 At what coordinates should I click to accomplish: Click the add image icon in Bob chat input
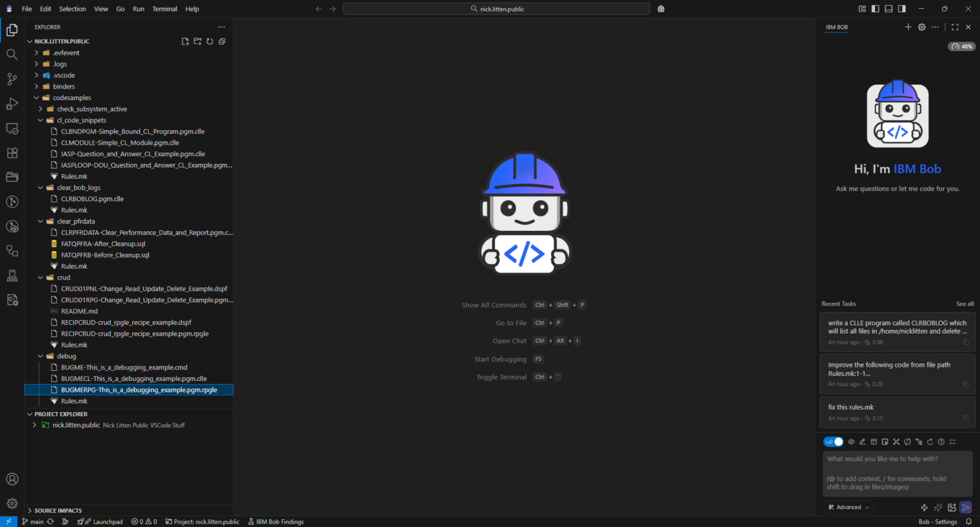[952, 507]
